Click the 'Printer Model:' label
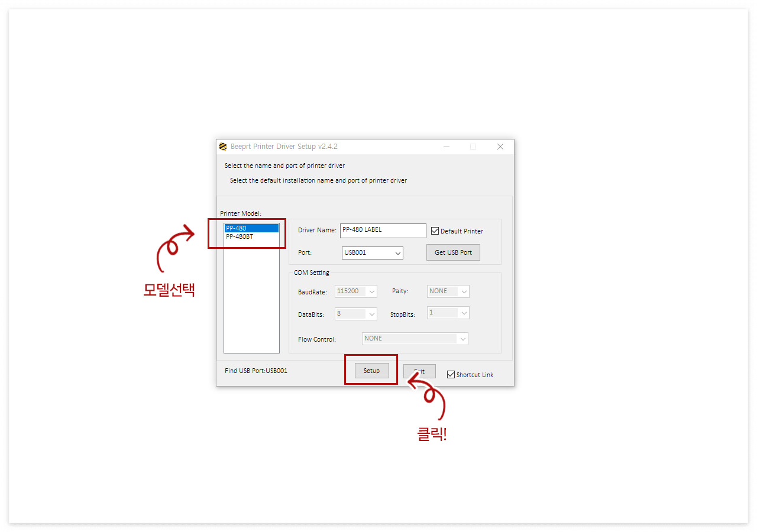This screenshot has width=757, height=532. click(241, 213)
